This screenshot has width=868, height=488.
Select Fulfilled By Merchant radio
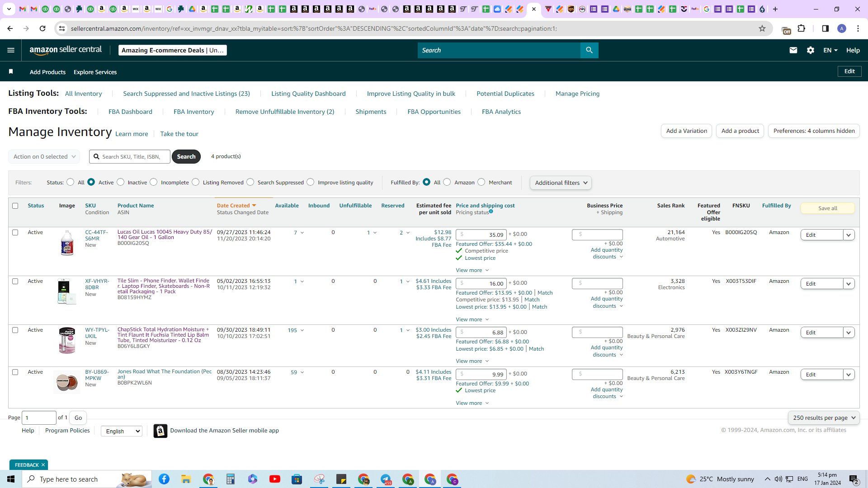(x=481, y=182)
